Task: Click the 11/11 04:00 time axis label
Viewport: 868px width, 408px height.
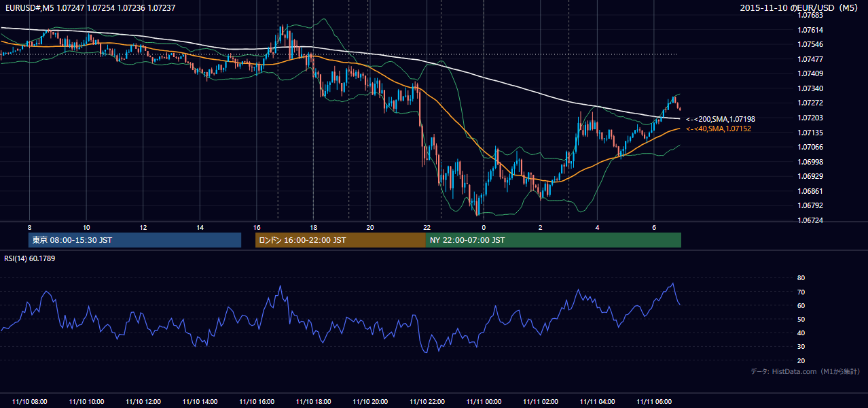Action: click(597, 402)
